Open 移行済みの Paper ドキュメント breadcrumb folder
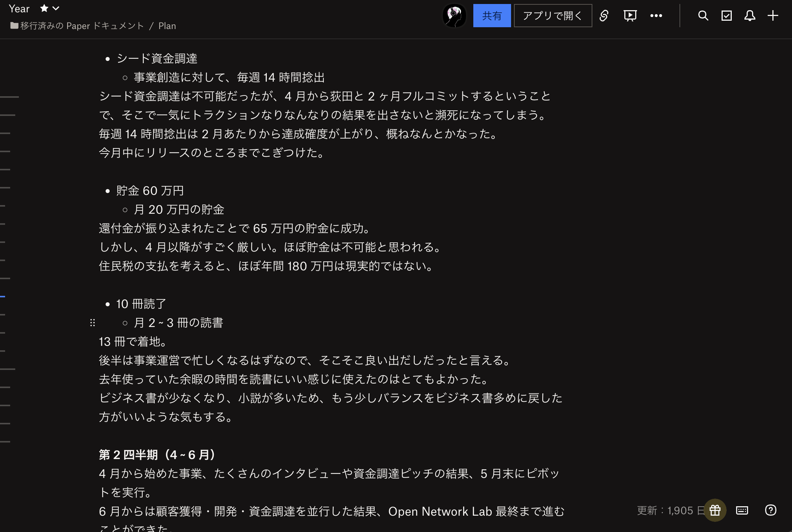Image resolution: width=792 pixels, height=532 pixels. tap(82, 26)
